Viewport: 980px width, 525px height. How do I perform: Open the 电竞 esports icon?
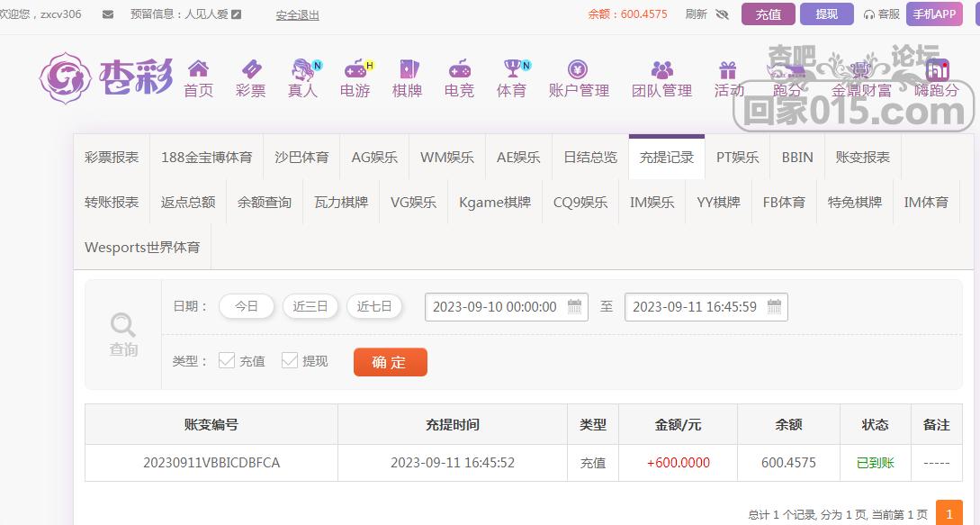tap(459, 68)
